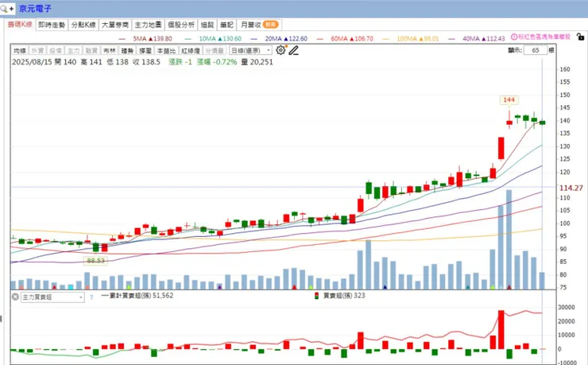Toggle the 均線 moving average overlay
Image resolution: width=588 pixels, height=365 pixels.
(x=20, y=50)
